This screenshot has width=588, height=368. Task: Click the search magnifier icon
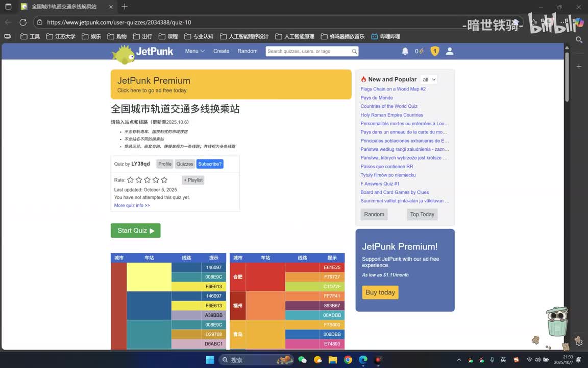(354, 52)
